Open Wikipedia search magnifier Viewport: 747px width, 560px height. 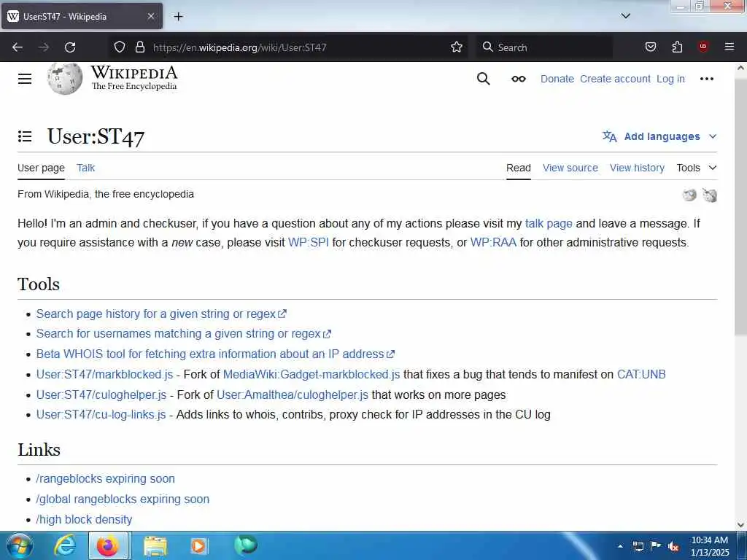483,79
